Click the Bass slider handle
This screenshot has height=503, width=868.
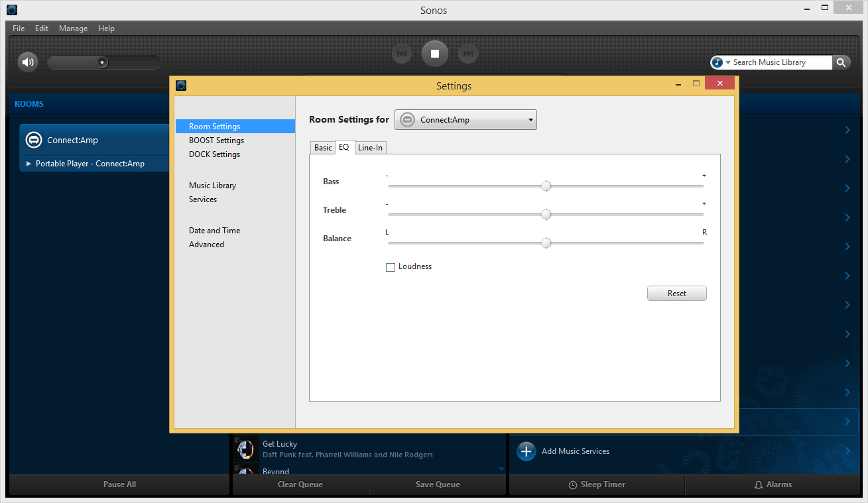[x=546, y=186]
